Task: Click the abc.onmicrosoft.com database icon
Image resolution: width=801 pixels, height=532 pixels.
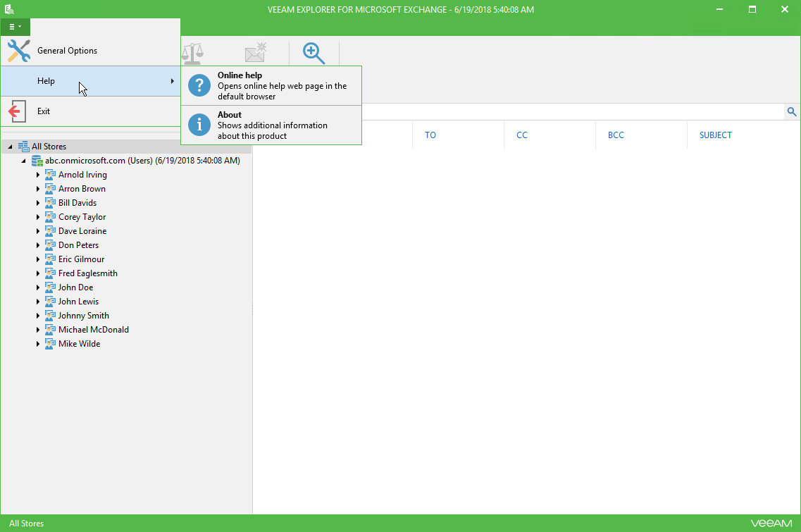Action: 37,161
